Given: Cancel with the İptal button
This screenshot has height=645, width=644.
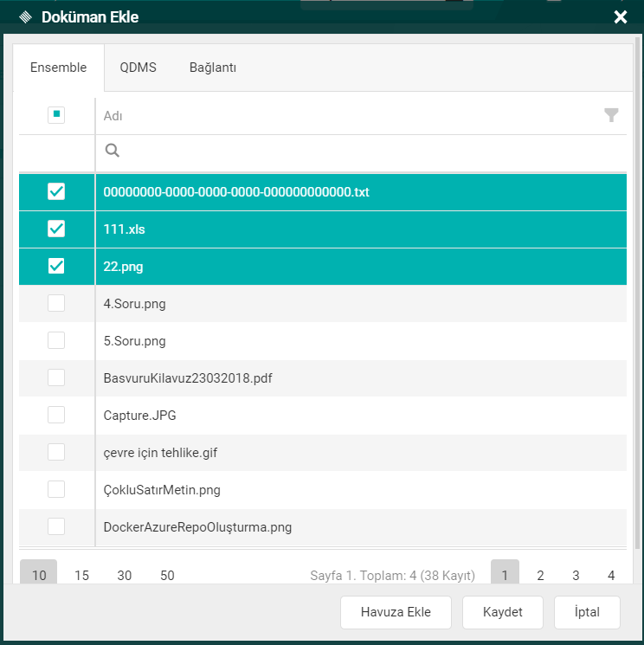Looking at the screenshot, I should pyautogui.click(x=587, y=612).
